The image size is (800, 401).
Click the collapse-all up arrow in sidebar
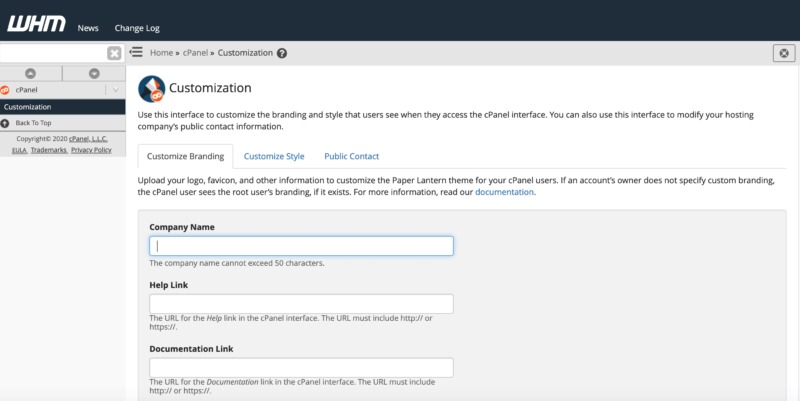pos(31,73)
